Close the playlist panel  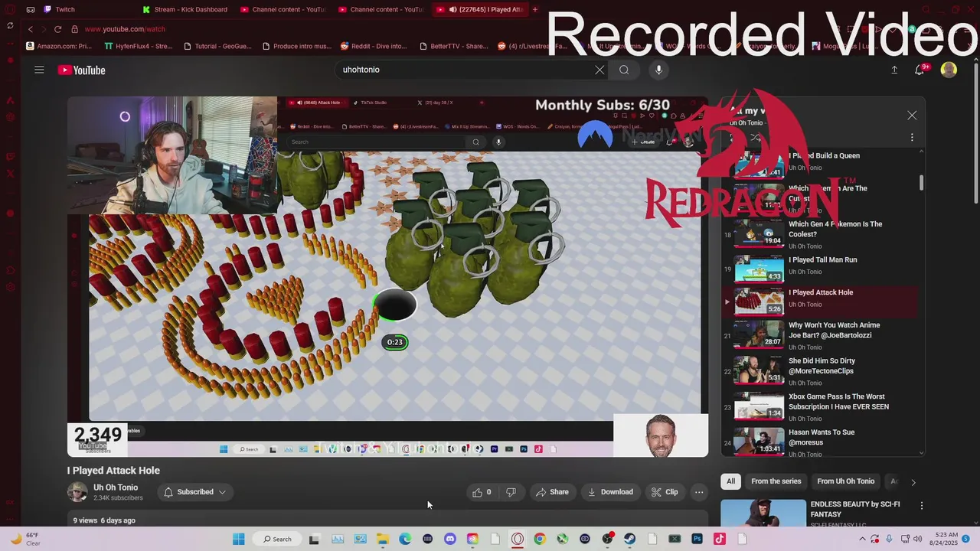click(912, 116)
